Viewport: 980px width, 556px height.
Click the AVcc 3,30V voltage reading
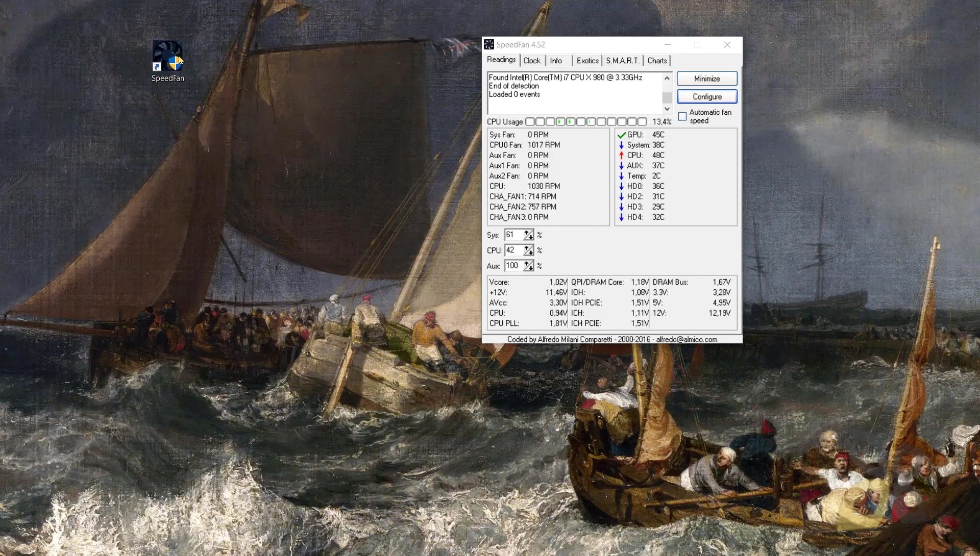pos(528,303)
